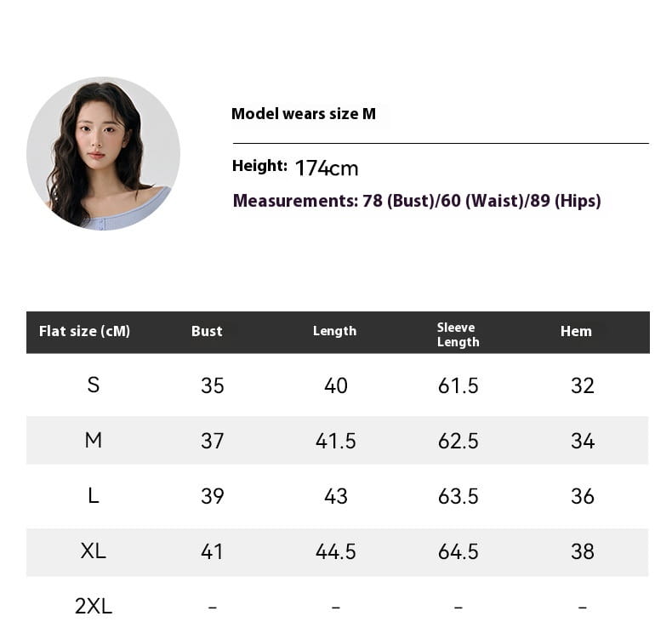Click the S size row label
672x639 pixels.
(94, 385)
